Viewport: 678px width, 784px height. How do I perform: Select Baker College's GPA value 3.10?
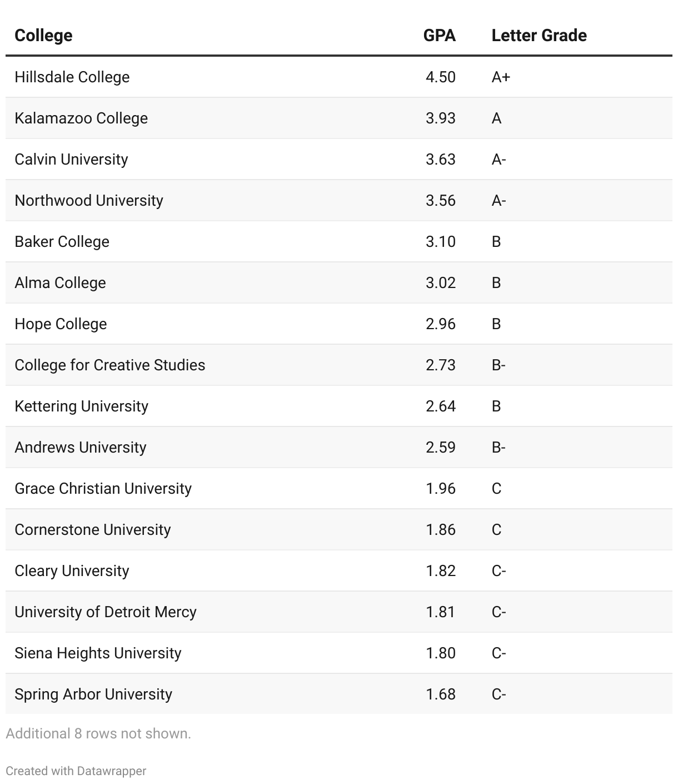pos(441,241)
